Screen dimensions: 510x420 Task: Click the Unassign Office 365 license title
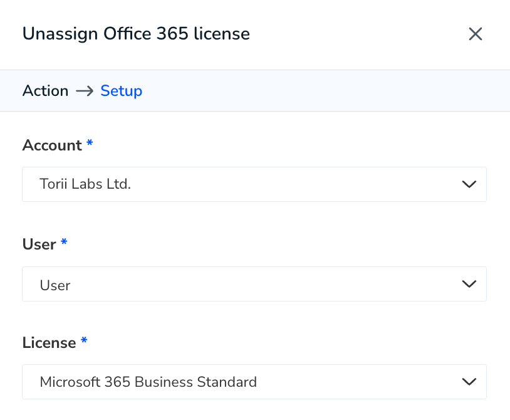pos(137,34)
